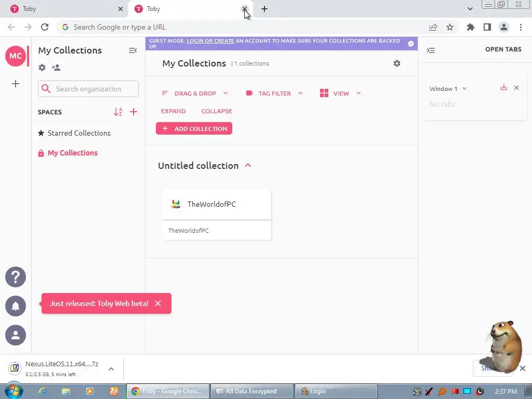Click the Search organization field
Viewport: 532px width, 399px height.
[x=88, y=89]
